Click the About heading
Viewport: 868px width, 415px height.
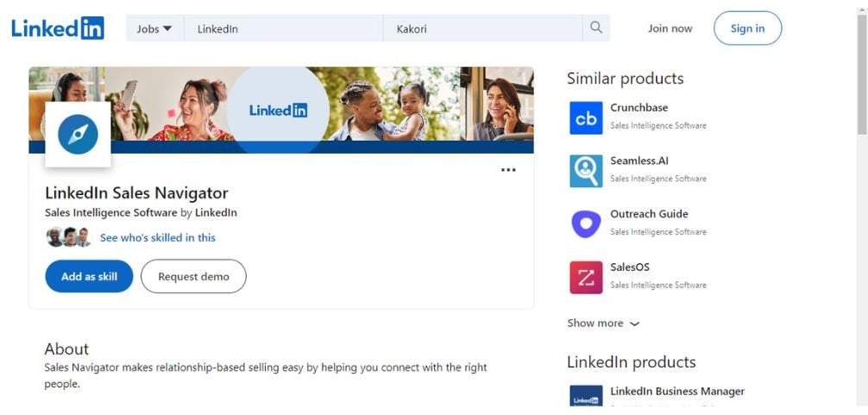66,349
